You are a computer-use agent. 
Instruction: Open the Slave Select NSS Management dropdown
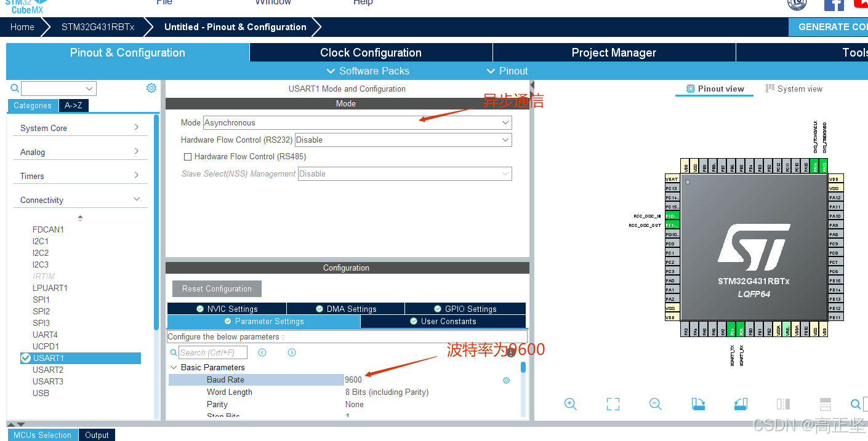click(405, 174)
